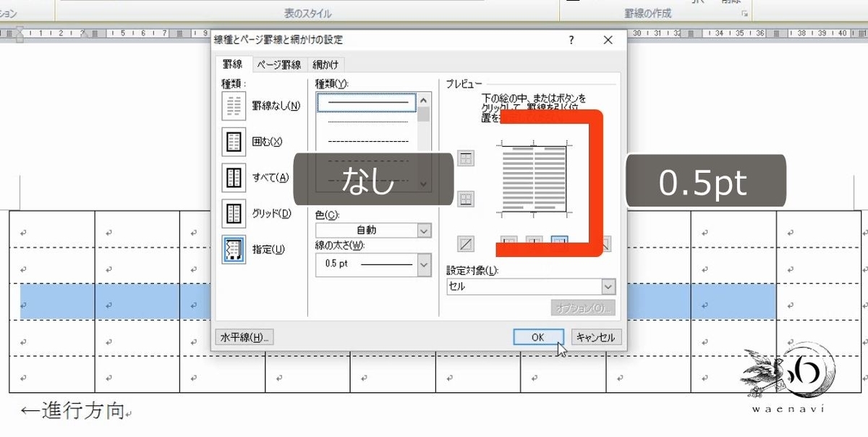The height and width of the screenshot is (437, 868).
Task: Toggle the right border preview button
Action: tap(559, 239)
